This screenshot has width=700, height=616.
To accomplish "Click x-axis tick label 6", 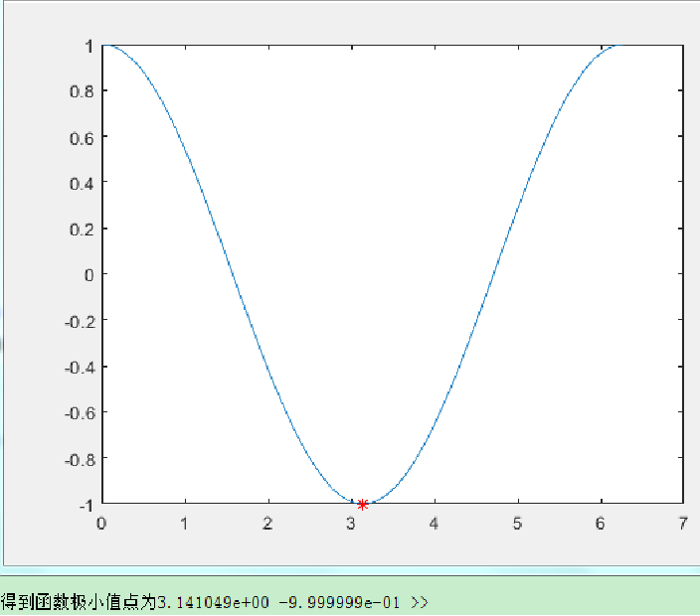I will coord(601,524).
